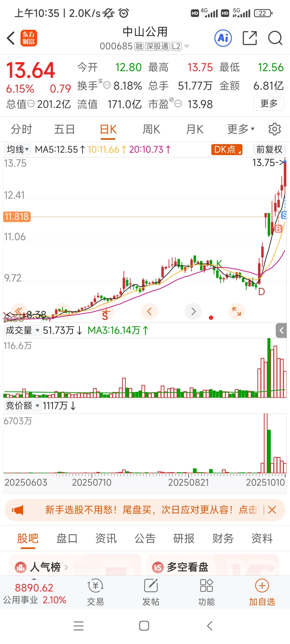Tap 加自选 to add to watchlist
This screenshot has height=644, width=290.
click(x=262, y=592)
